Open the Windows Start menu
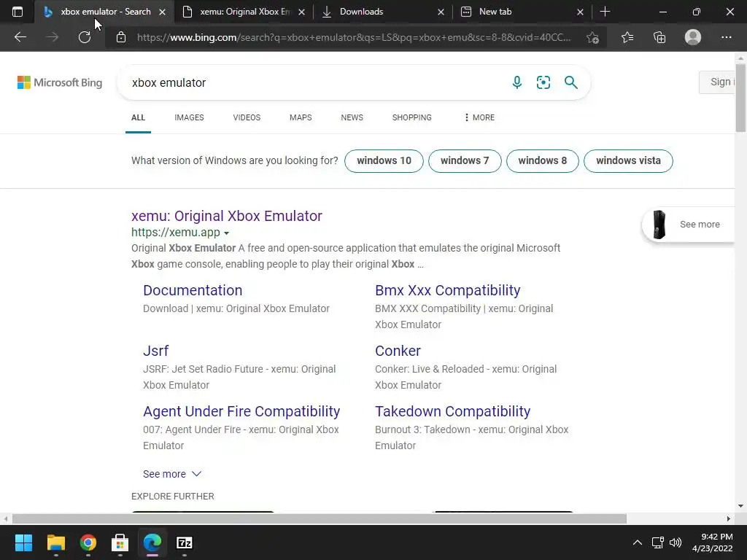747x560 pixels. 23,542
